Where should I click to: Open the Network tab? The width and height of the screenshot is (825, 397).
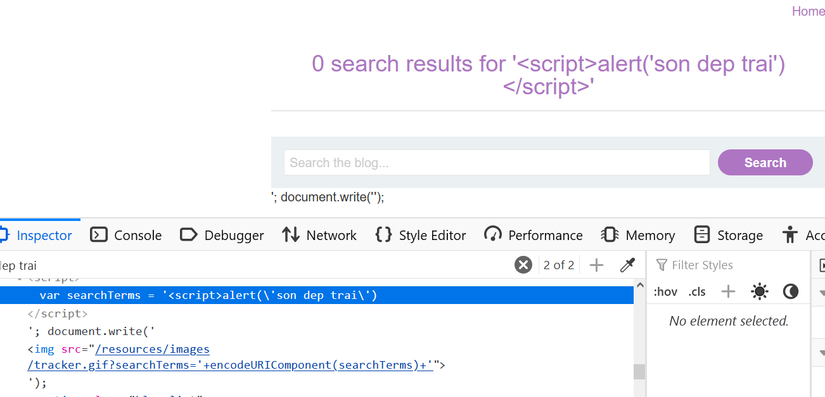pyautogui.click(x=319, y=235)
